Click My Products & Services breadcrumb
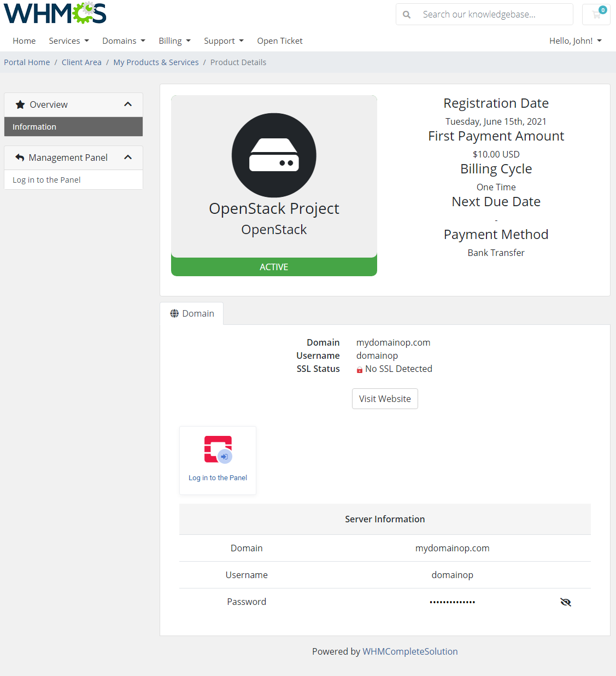Viewport: 616px width, 676px height. tap(156, 62)
